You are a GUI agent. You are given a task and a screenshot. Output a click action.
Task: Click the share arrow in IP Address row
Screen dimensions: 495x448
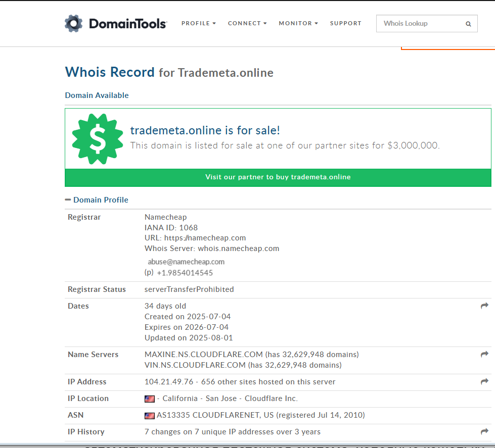point(484,381)
